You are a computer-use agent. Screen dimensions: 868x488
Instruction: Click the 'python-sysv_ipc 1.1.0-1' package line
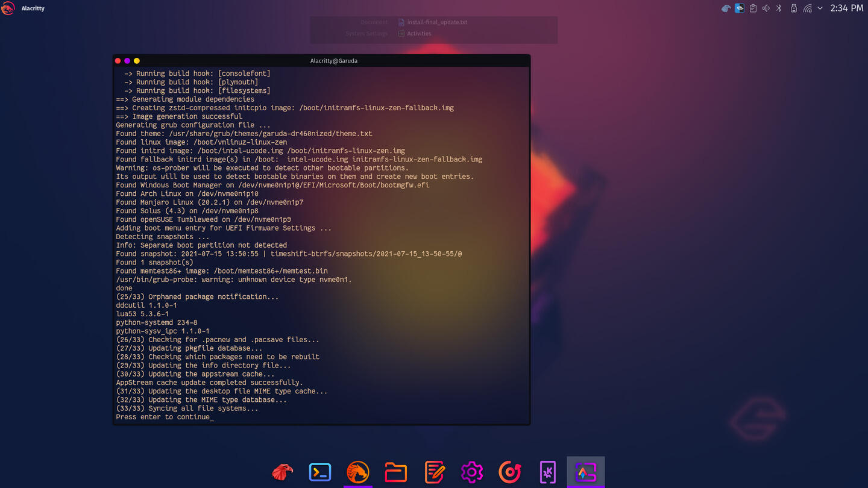pyautogui.click(x=163, y=331)
